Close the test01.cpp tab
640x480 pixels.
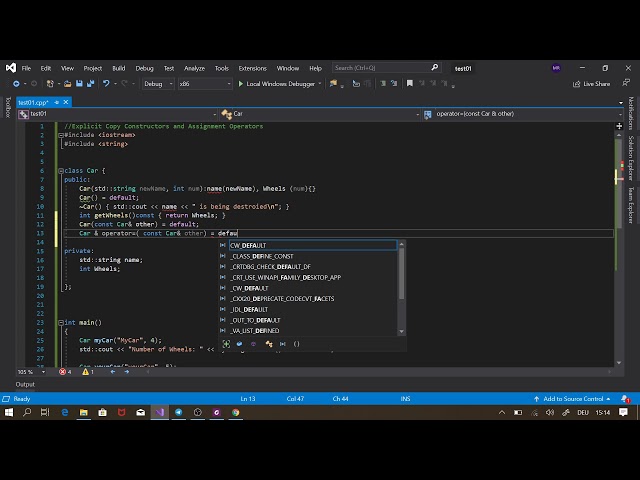(66, 102)
